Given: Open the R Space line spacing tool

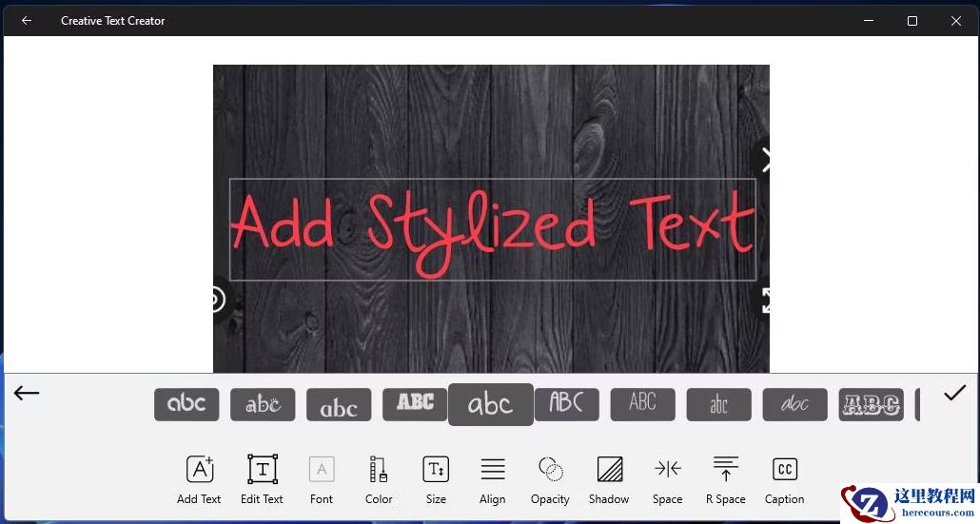Looking at the screenshot, I should point(726,469).
